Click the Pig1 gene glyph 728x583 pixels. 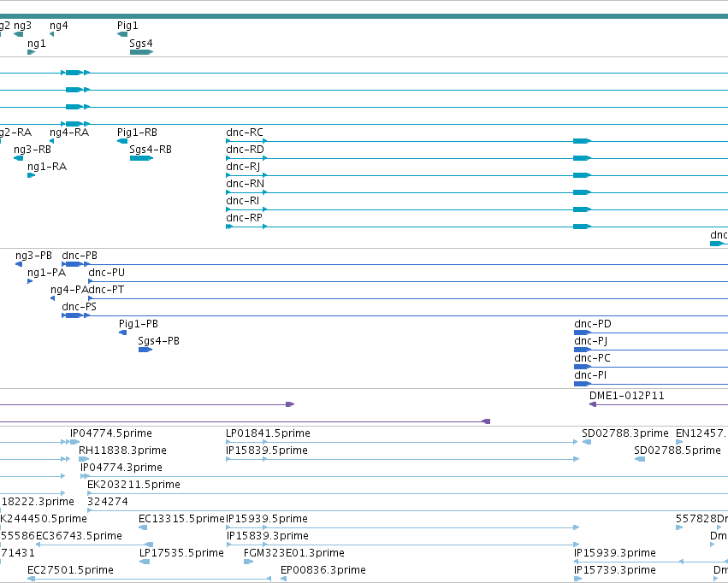click(122, 34)
